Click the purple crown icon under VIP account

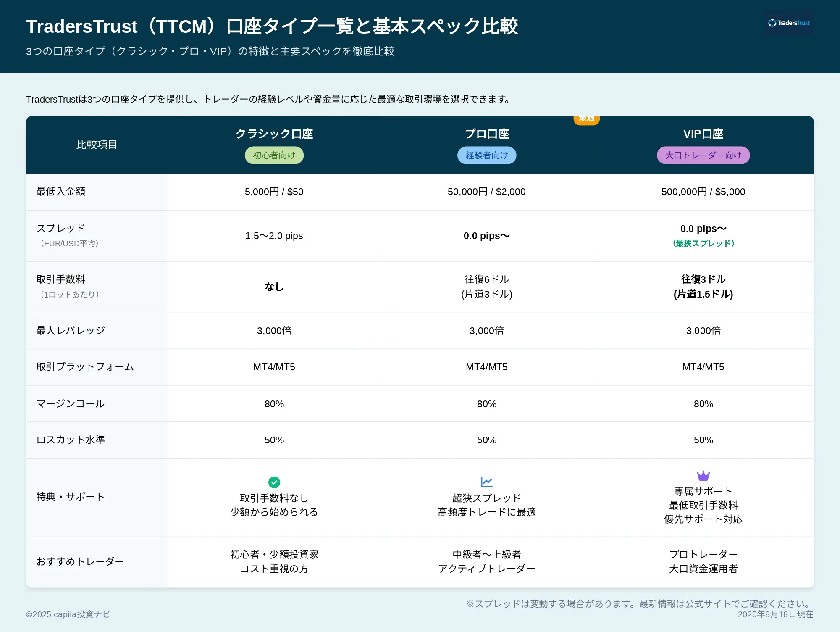703,475
